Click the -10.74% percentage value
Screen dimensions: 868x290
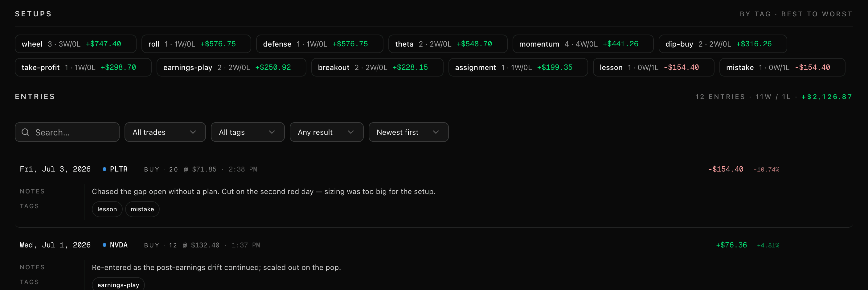pos(766,170)
